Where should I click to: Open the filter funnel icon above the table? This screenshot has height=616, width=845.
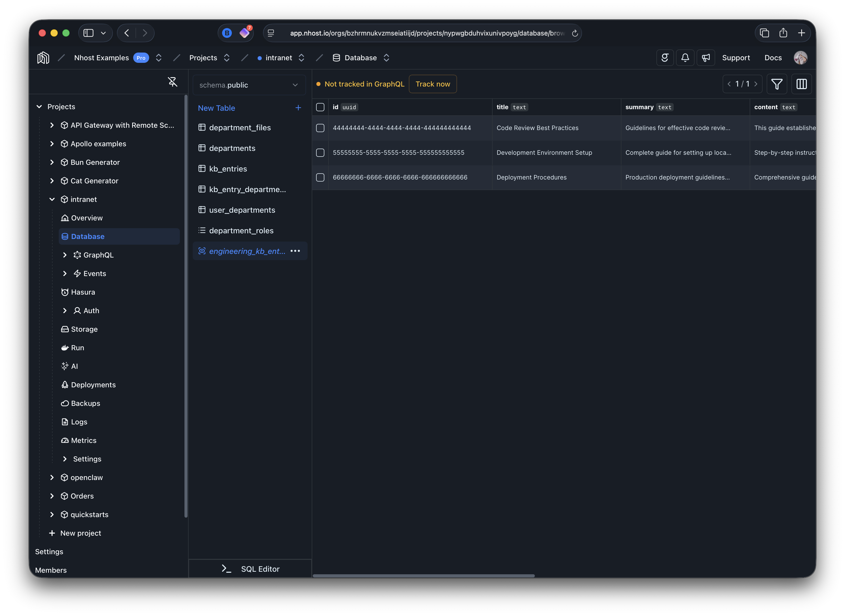point(777,84)
